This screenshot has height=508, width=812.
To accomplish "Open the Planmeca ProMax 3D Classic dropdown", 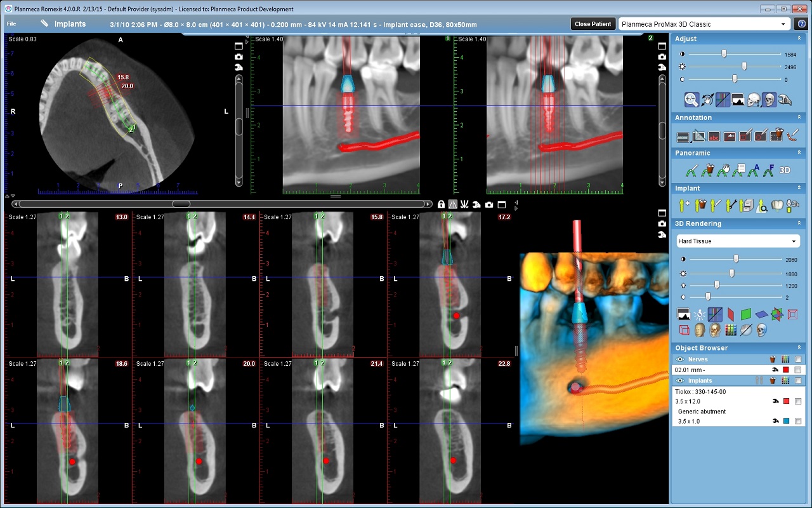I will [704, 24].
